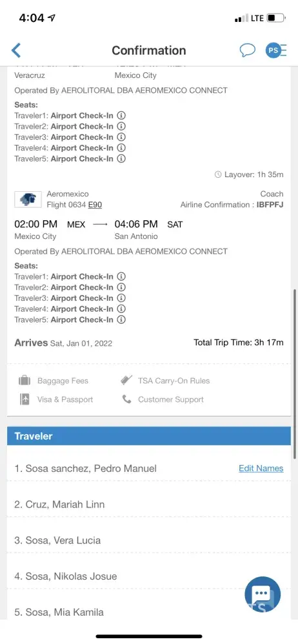
Task: Show info for Traveler1 seat on Veracruz flight
Action: (121, 115)
